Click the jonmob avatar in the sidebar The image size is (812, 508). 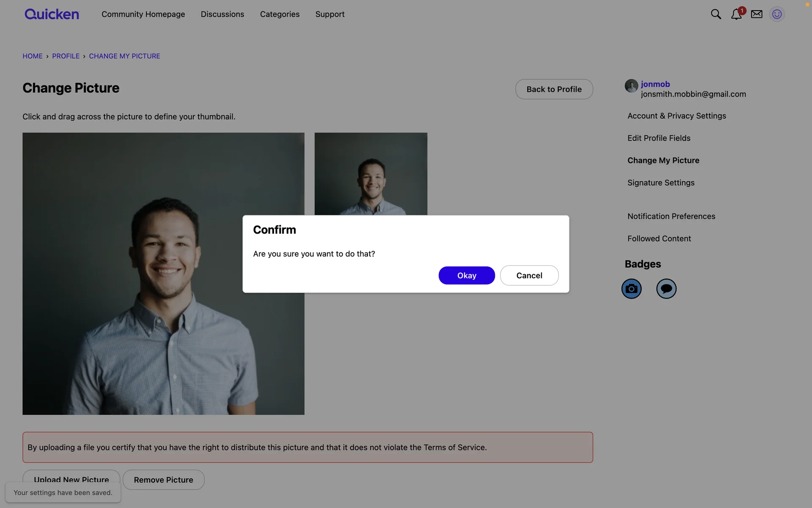pyautogui.click(x=631, y=86)
